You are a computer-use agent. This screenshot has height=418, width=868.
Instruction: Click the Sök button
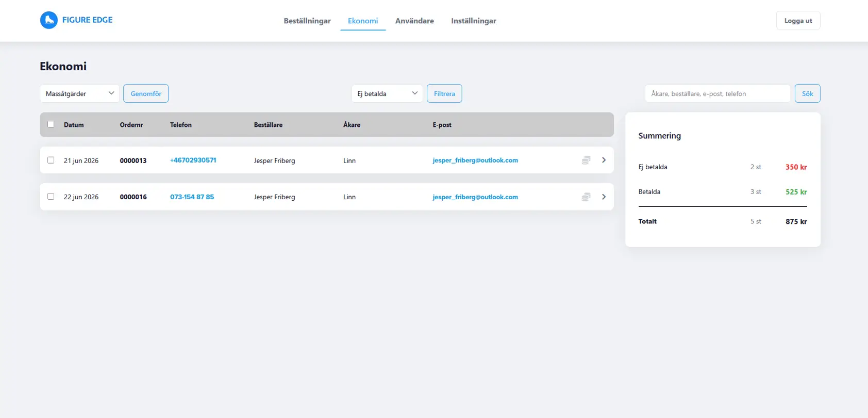[x=807, y=93]
